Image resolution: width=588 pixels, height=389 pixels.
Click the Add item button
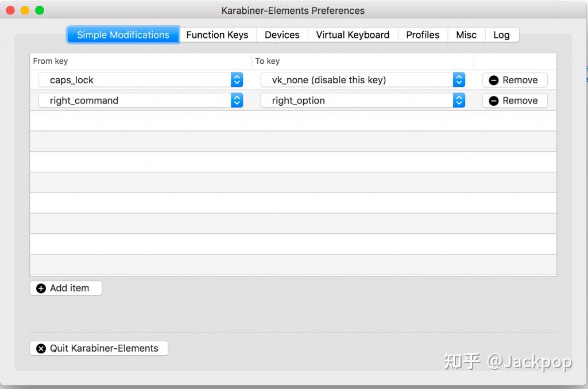[x=65, y=288]
